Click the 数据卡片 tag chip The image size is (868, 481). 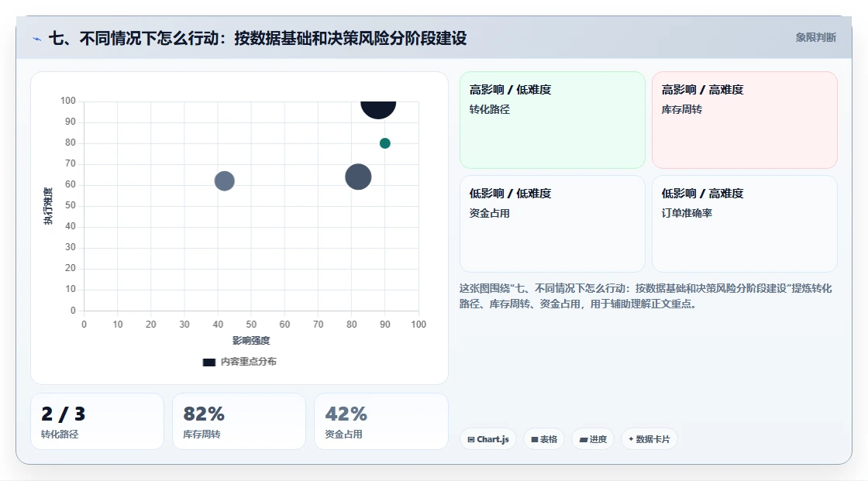(649, 439)
